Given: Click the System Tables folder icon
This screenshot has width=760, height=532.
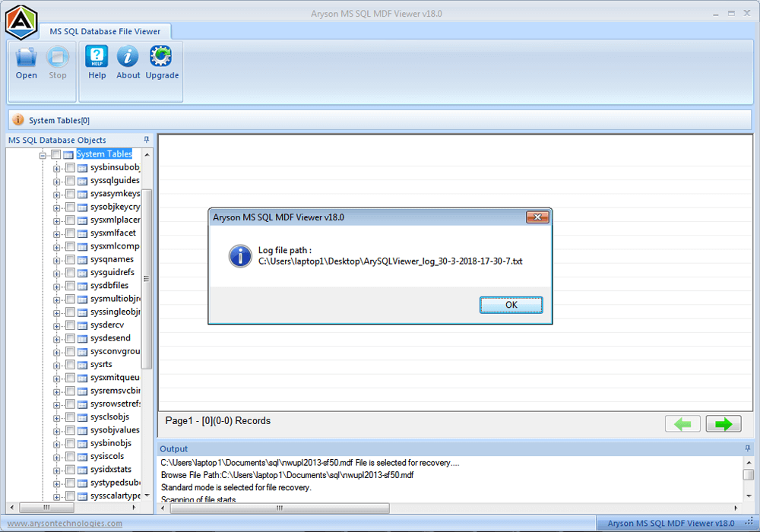Looking at the screenshot, I should (68, 155).
